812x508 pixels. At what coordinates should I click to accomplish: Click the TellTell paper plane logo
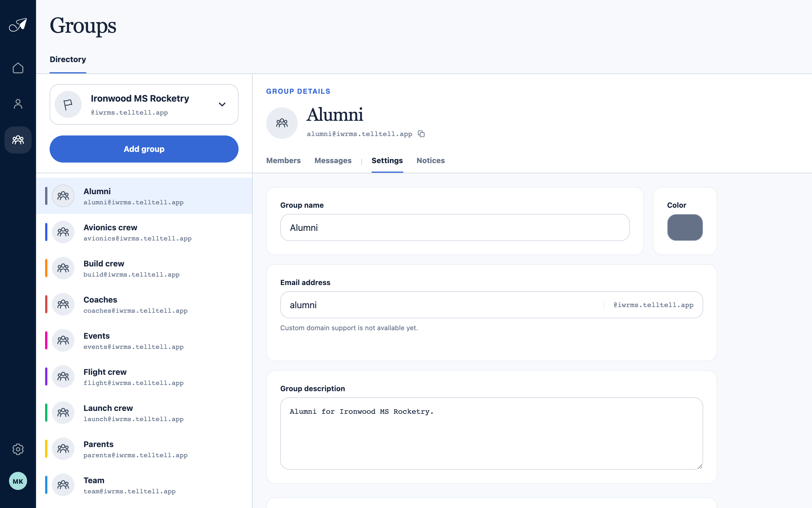tap(18, 25)
